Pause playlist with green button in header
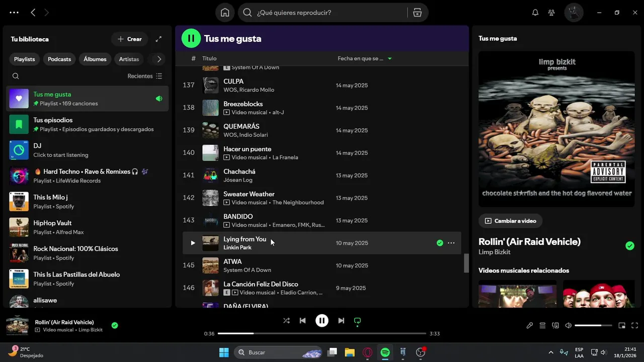The image size is (644, 362). coord(191,38)
